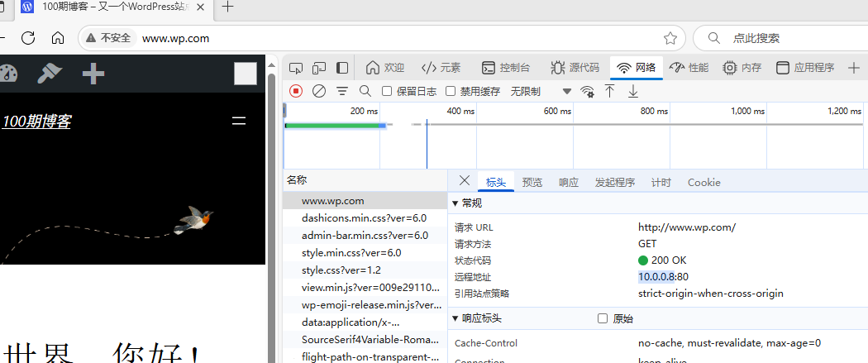Viewport: 868px width, 363px height.
Task: Click the 100期博客 site title link
Action: pos(36,122)
